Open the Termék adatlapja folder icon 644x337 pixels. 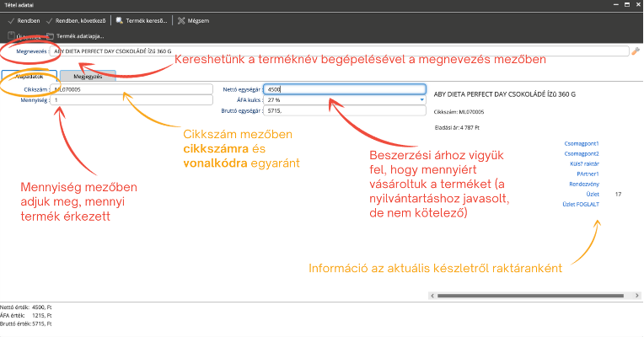[x=51, y=36]
